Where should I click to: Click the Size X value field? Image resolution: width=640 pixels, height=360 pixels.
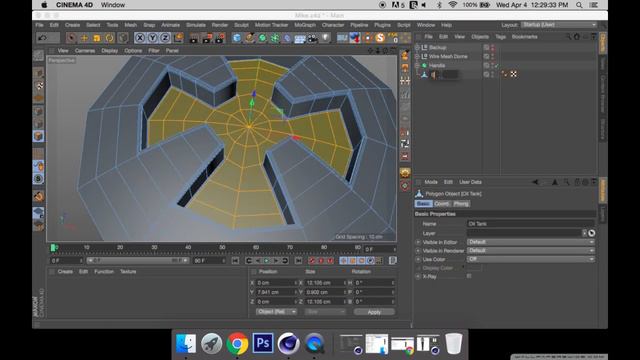325,282
